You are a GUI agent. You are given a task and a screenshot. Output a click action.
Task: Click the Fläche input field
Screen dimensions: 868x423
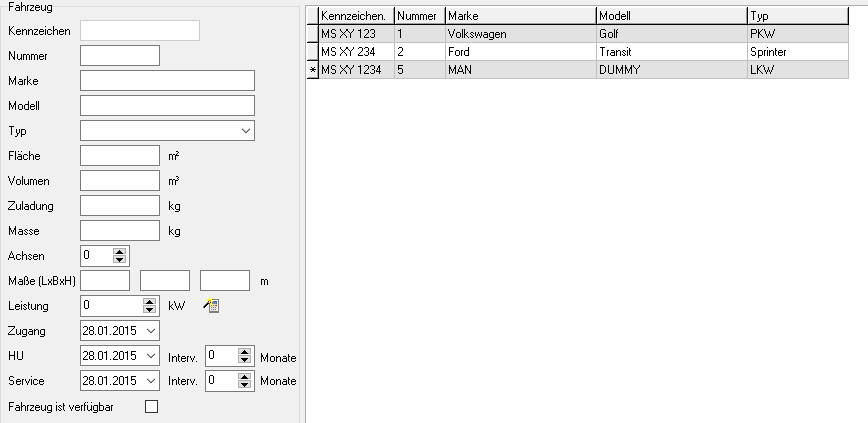coord(120,156)
